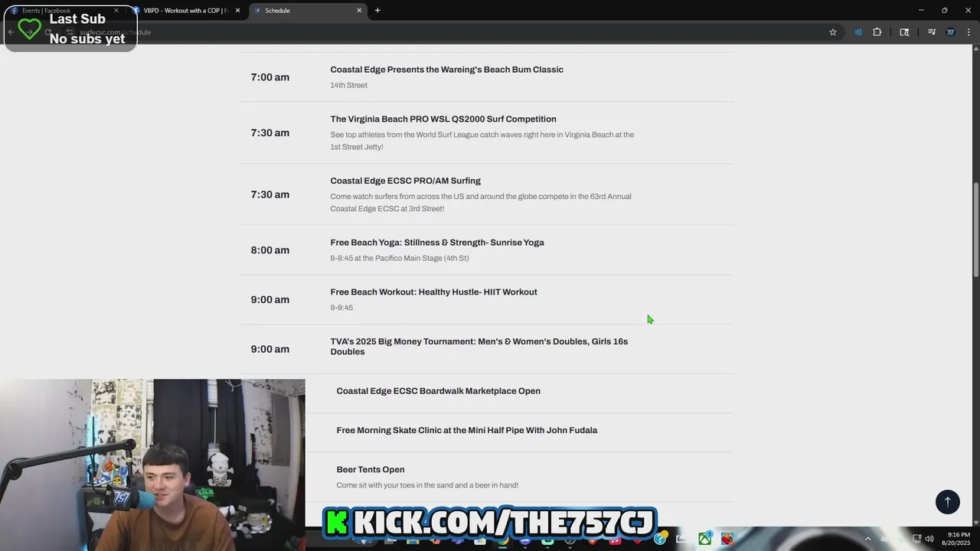Open a new browser tab
Viewport: 980px width, 551px height.
(377, 11)
